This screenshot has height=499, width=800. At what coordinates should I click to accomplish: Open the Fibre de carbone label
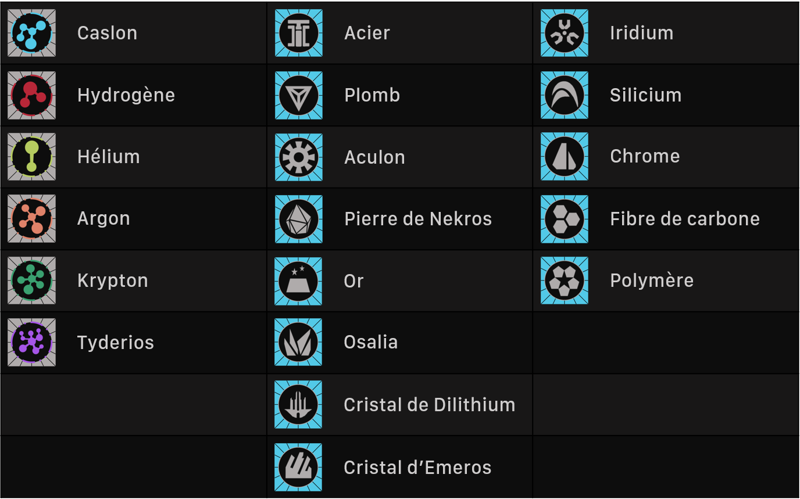685,219
